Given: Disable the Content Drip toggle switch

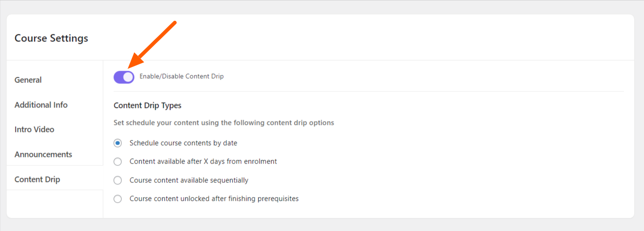Looking at the screenshot, I should [124, 77].
